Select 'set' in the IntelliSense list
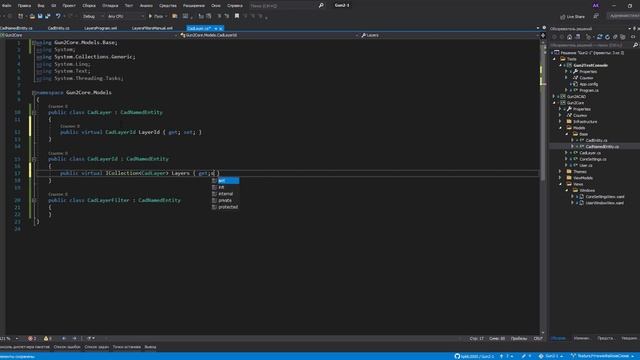The height and width of the screenshot is (360, 640). 226,181
